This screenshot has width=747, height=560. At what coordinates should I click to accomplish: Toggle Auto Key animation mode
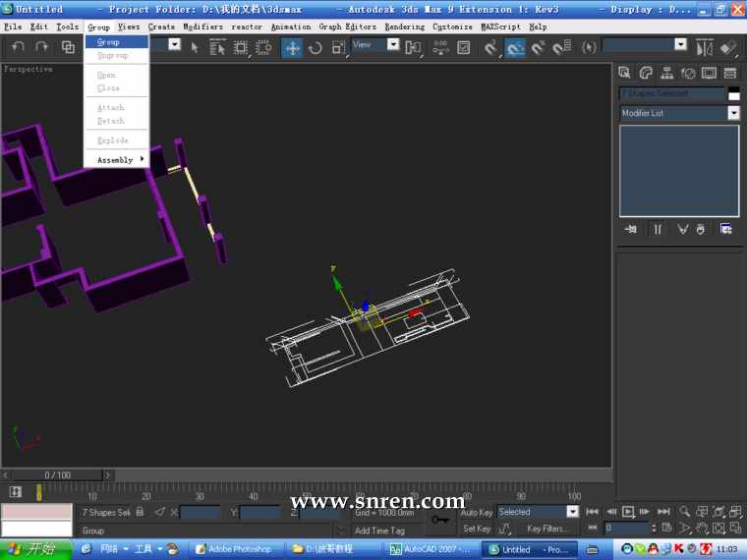(x=477, y=512)
